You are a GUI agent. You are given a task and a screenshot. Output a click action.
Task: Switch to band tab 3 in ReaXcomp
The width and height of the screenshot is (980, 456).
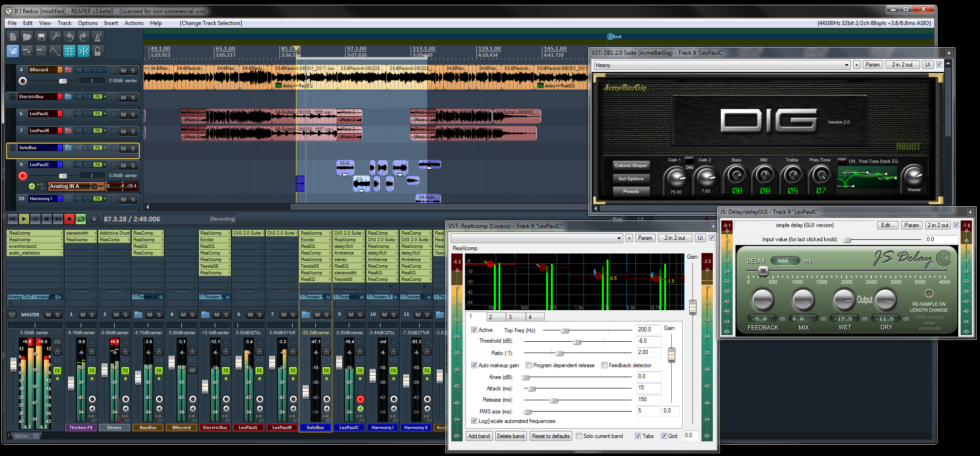516,317
